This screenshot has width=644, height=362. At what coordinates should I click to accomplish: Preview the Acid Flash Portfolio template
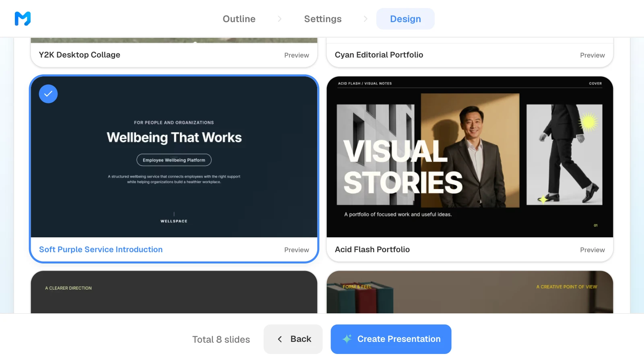(x=592, y=250)
